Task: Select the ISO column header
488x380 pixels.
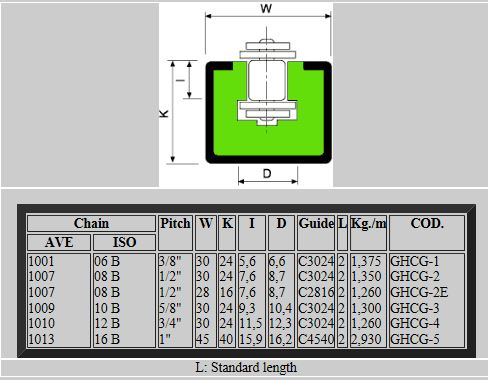Action: click(x=124, y=242)
